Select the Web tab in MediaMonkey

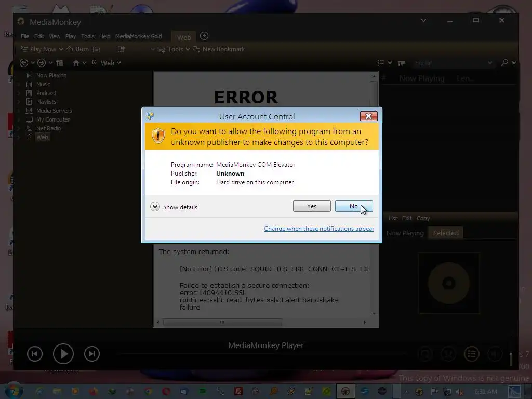[x=184, y=37]
